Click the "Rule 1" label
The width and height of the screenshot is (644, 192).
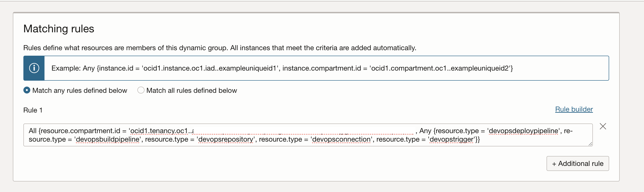point(33,110)
